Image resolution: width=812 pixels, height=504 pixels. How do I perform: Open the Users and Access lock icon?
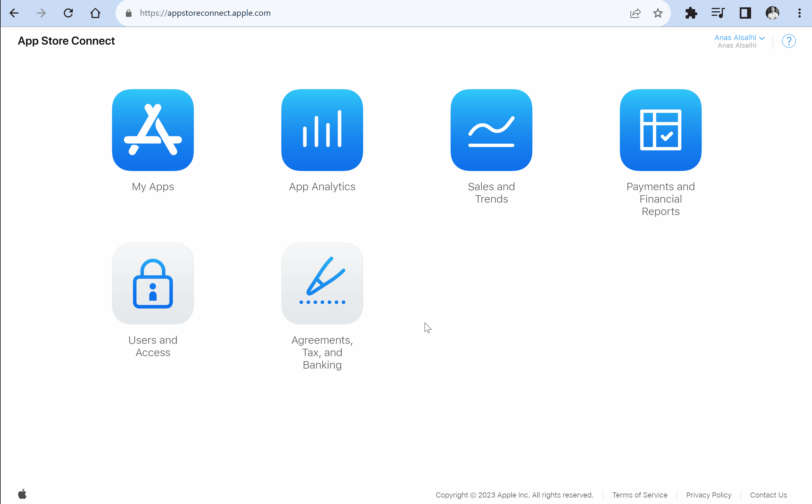153,284
